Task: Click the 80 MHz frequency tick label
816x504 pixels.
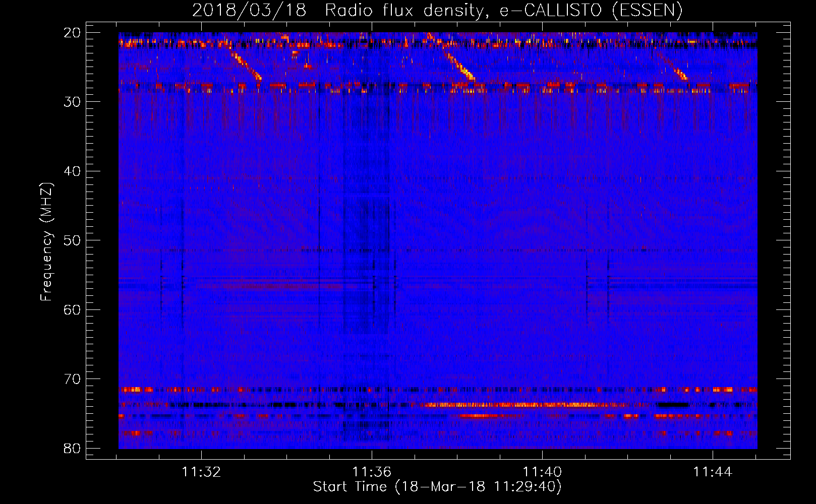Action: 73,448
